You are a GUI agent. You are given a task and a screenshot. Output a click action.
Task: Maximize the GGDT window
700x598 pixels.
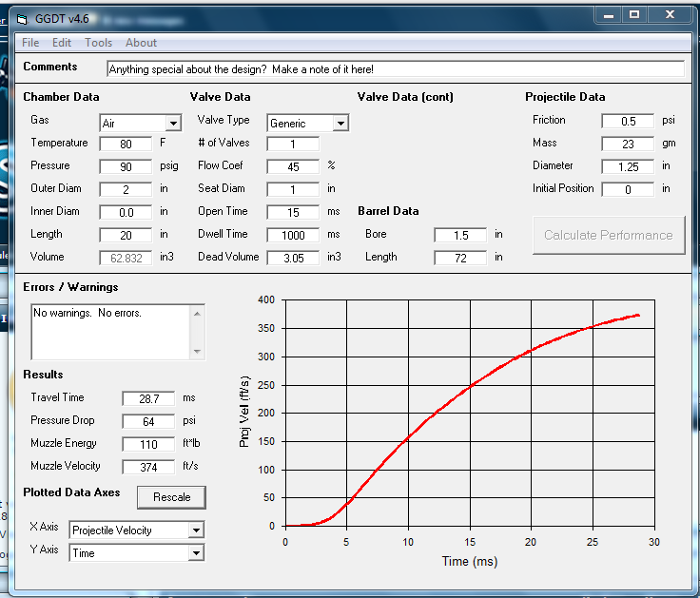click(x=634, y=14)
